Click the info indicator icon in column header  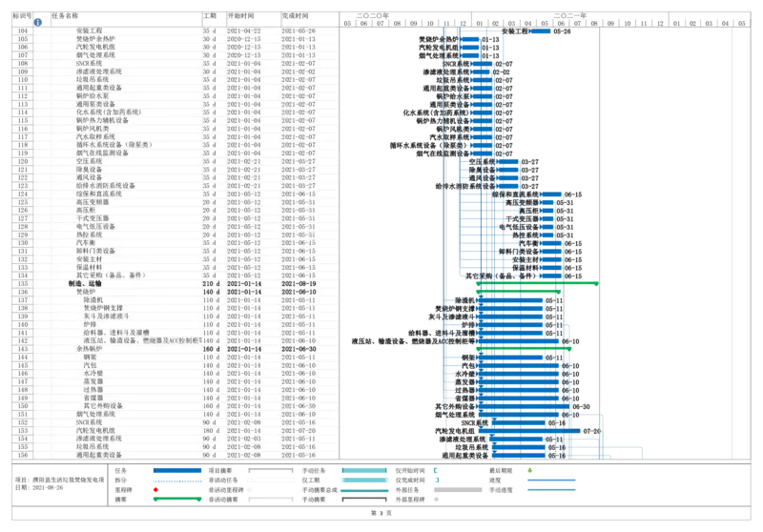pos(37,19)
